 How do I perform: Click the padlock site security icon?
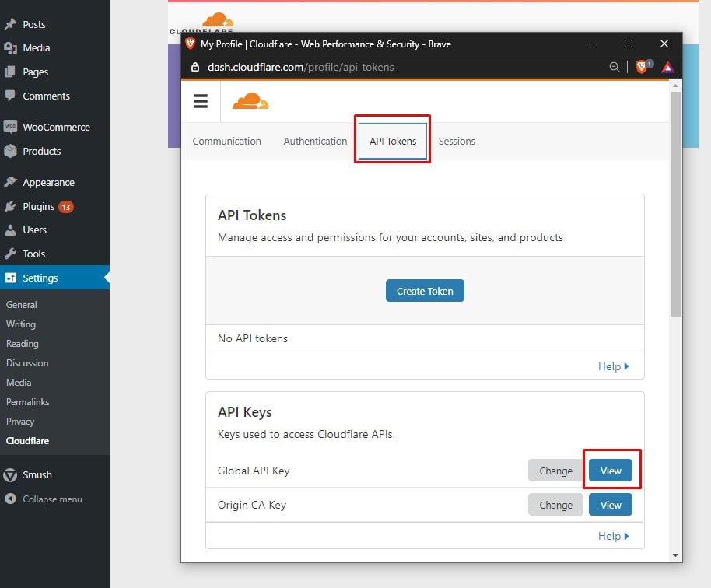pyautogui.click(x=195, y=67)
